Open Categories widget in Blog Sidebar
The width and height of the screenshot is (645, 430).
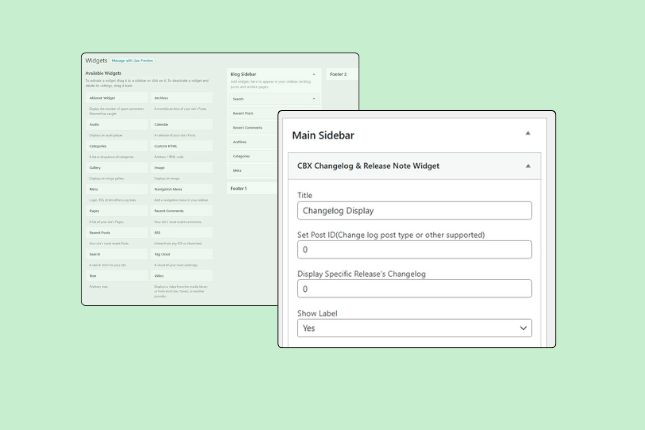pos(253,156)
